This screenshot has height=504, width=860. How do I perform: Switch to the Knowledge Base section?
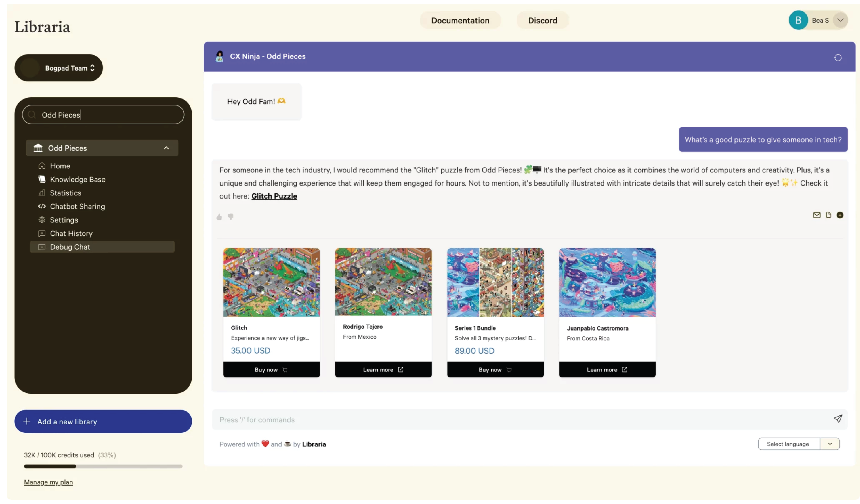tap(78, 179)
